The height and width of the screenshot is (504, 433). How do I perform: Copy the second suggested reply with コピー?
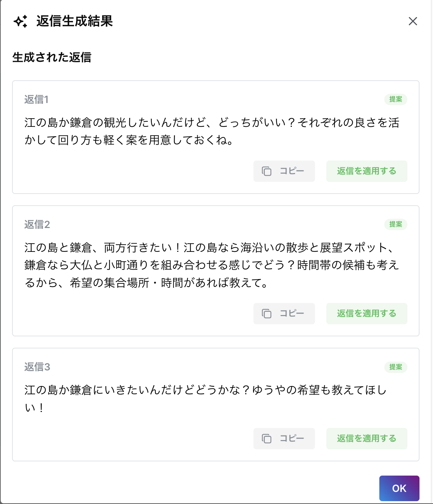click(284, 314)
